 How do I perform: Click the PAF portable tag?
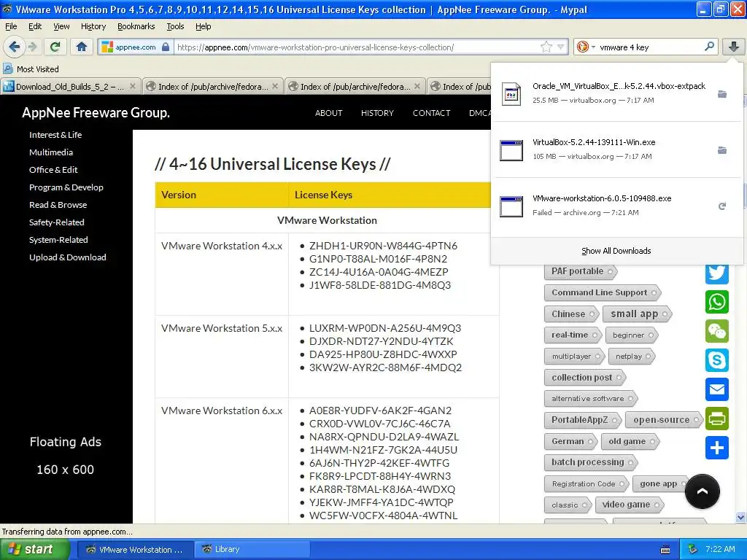tap(581, 271)
